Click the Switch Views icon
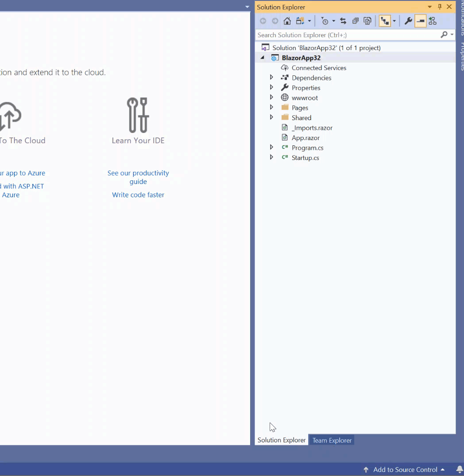 tap(300, 21)
